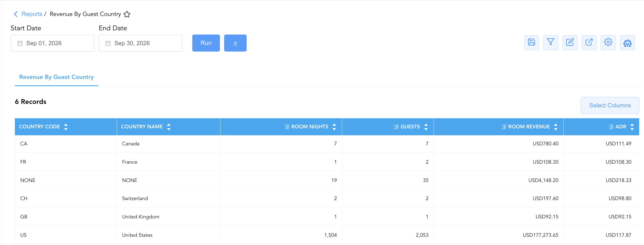
Task: Click the COUNTRY CODE header text
Action: point(40,127)
